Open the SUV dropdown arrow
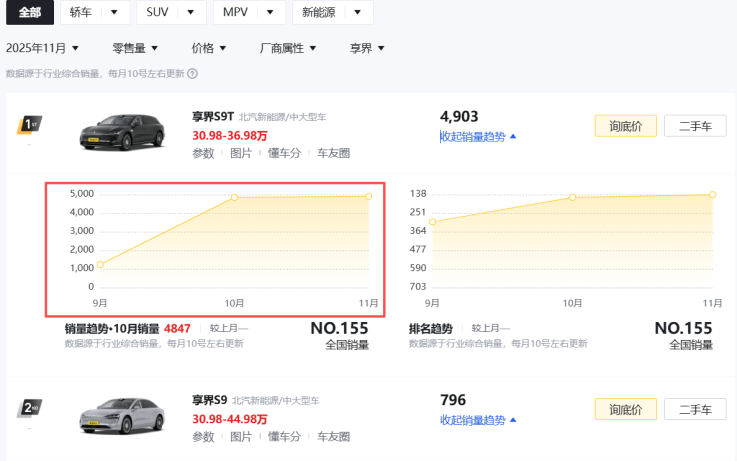This screenshot has height=461, width=737. coord(190,12)
